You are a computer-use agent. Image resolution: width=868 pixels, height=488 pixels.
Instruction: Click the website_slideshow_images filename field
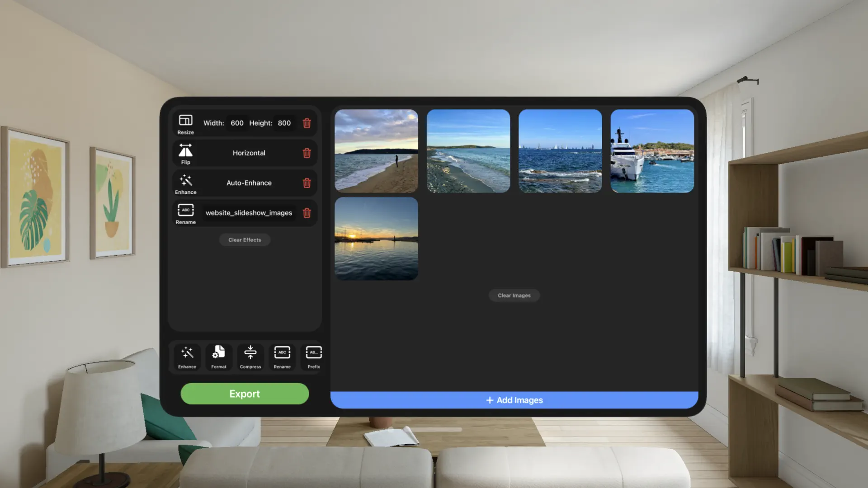[x=248, y=212]
